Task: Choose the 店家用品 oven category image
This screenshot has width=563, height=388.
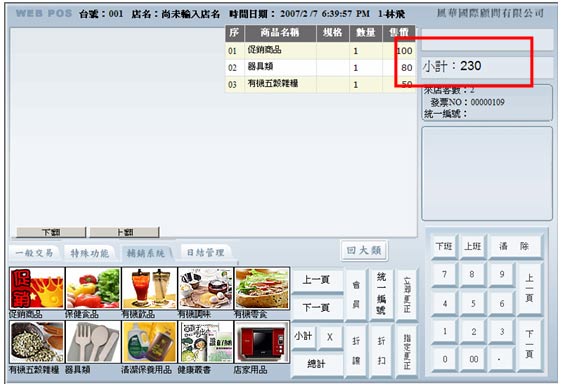Action: pos(262,342)
